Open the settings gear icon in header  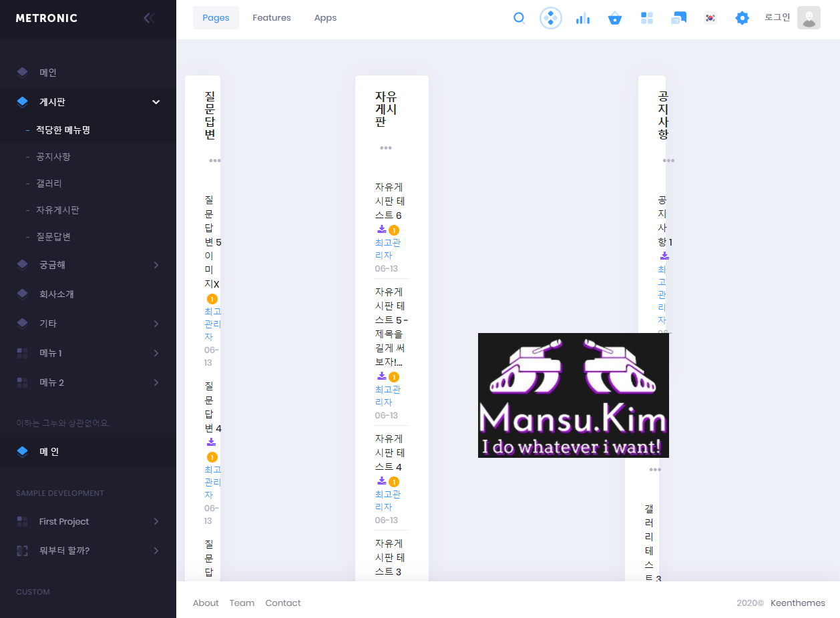click(742, 18)
